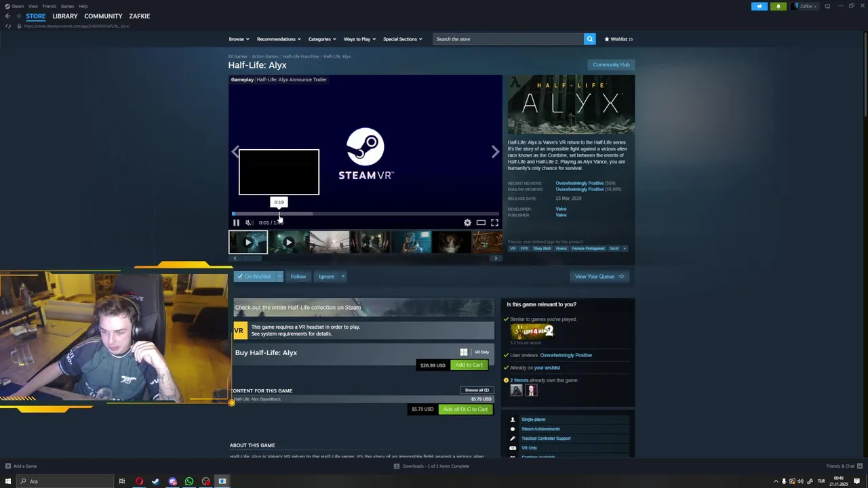The height and width of the screenshot is (488, 868).
Task: Pause the Half-Life: Alyx trailer
Action: 236,222
